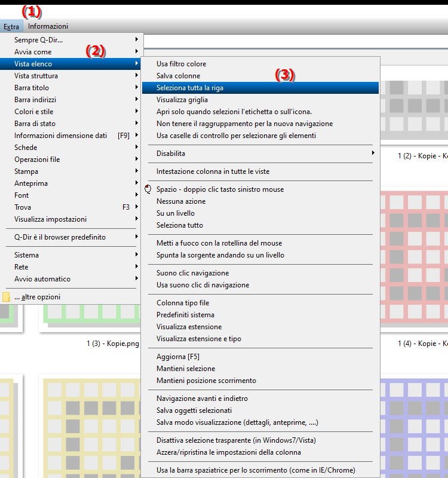
Task: Open the Operazioni file submenu
Action: [70, 160]
